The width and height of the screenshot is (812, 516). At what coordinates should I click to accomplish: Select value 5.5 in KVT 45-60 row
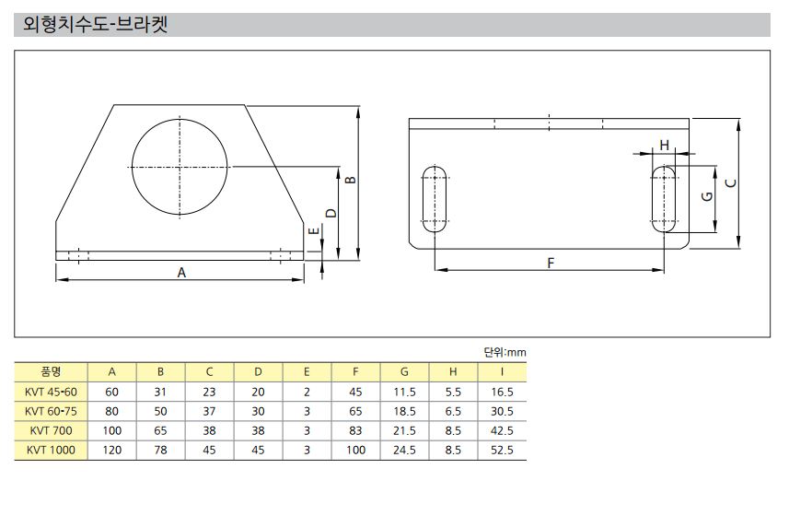point(453,393)
